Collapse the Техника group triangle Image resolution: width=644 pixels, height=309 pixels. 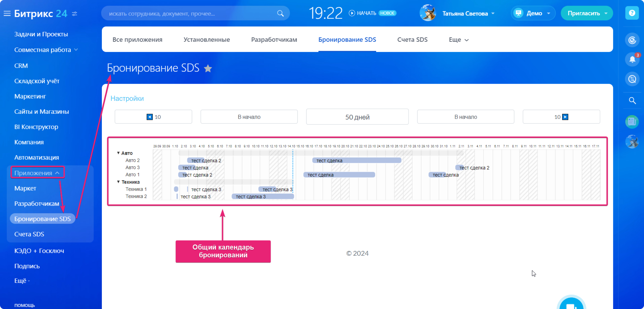tap(118, 182)
